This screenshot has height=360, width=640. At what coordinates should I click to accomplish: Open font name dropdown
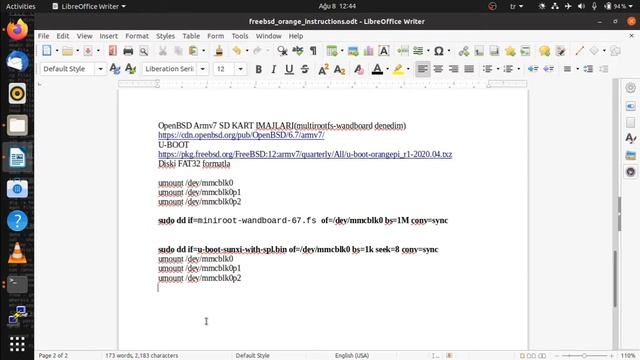pos(202,69)
